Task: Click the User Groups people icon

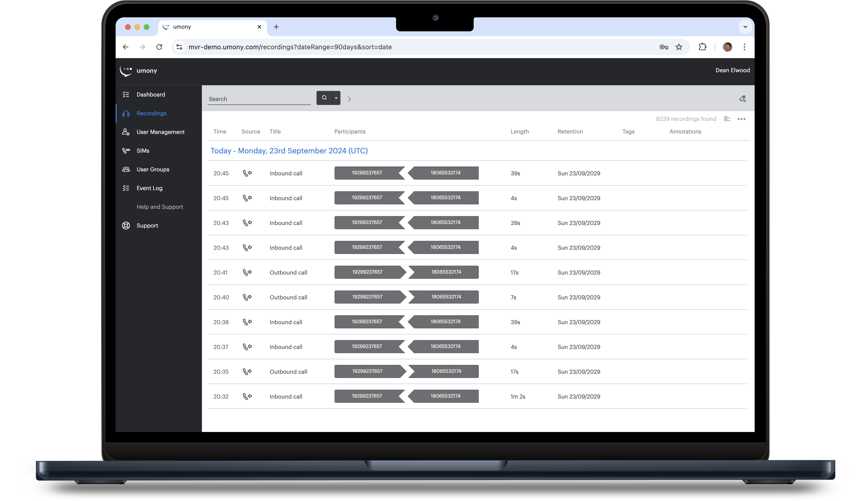Action: click(x=126, y=169)
